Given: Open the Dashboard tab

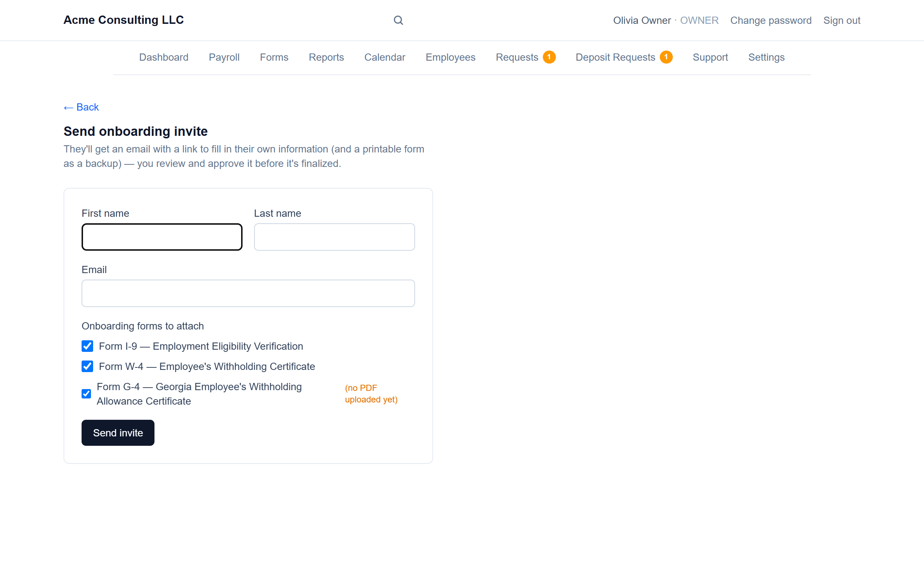Looking at the screenshot, I should coord(164,57).
